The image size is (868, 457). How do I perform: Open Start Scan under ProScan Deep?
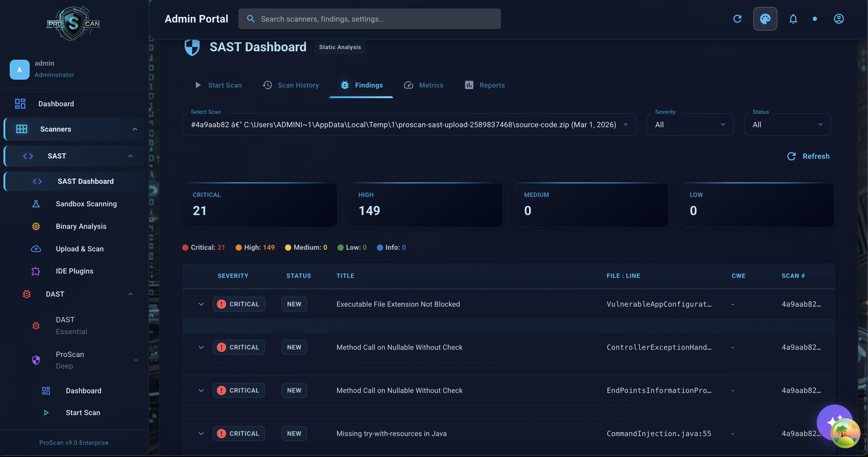point(83,413)
